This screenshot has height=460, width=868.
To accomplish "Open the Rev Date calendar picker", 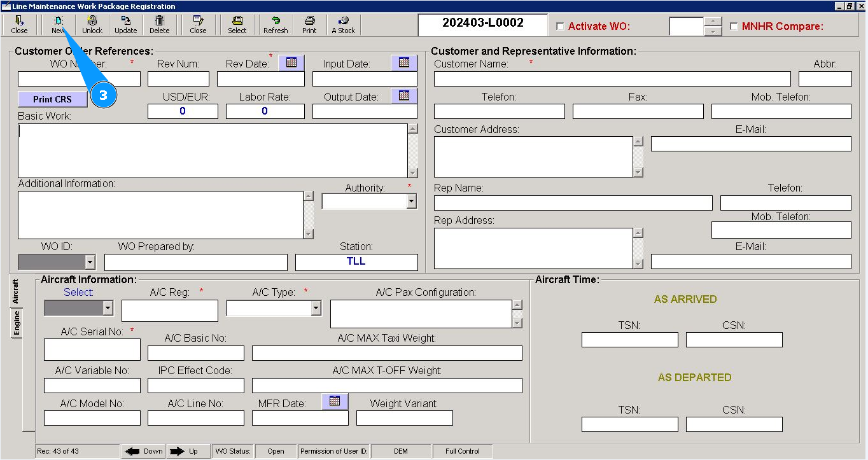I will [x=291, y=62].
